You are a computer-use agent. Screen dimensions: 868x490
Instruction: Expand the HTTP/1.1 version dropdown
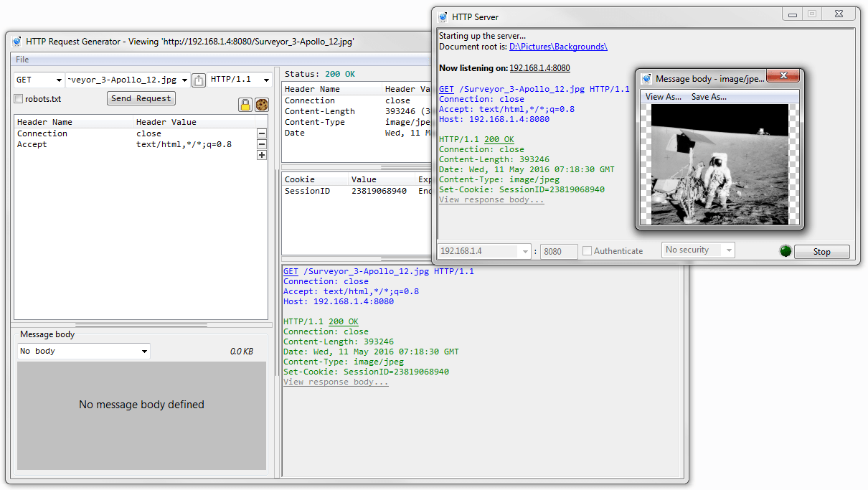point(240,80)
